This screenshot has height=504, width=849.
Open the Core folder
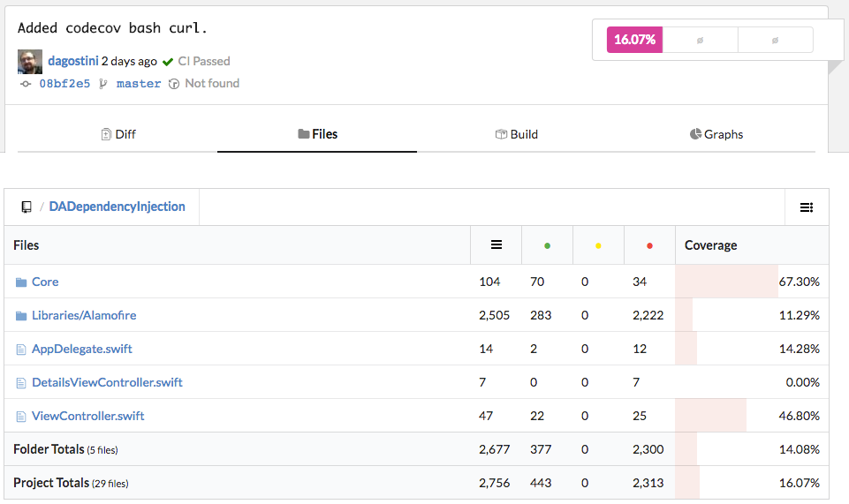(x=45, y=282)
